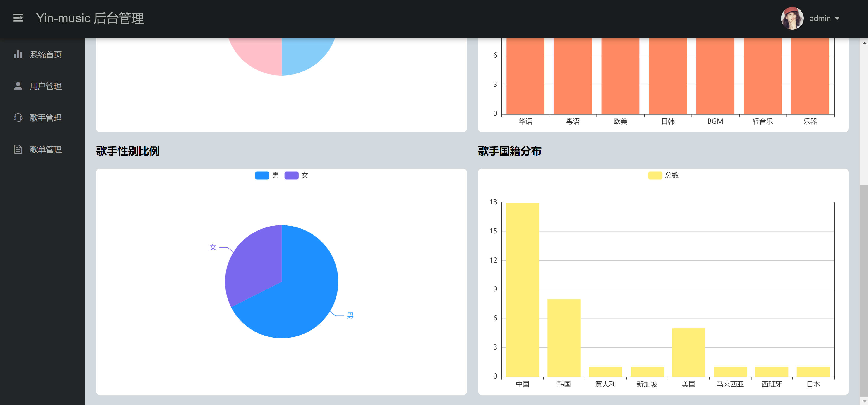The width and height of the screenshot is (868, 405).
Task: Open the 用户管理 menu item
Action: pos(43,86)
